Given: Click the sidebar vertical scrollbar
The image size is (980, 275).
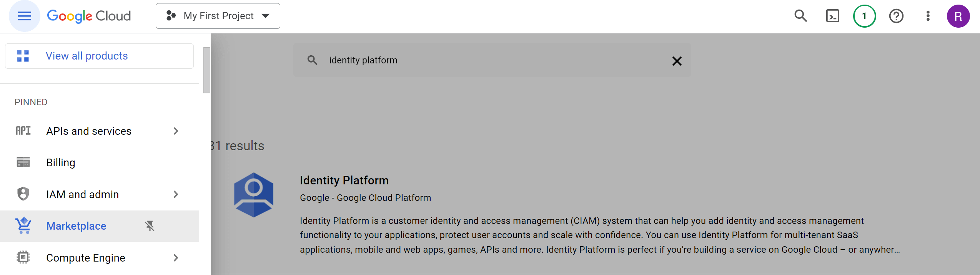Looking at the screenshot, I should (x=207, y=70).
